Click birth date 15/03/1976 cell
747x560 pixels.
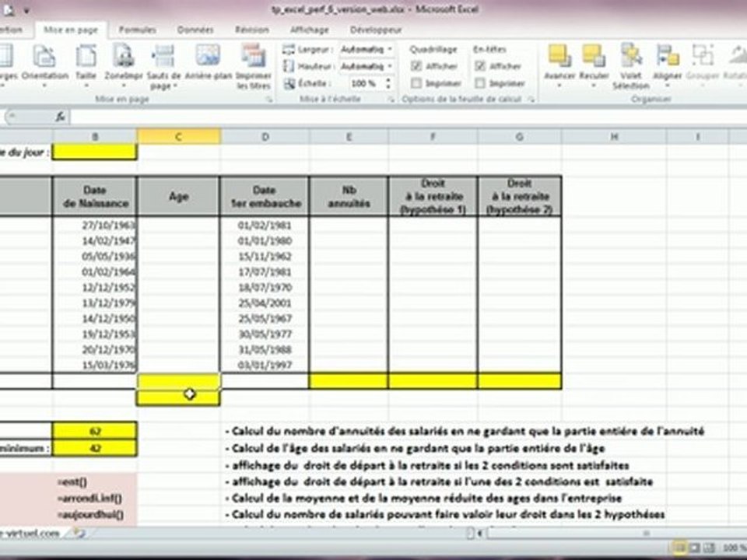coord(95,366)
